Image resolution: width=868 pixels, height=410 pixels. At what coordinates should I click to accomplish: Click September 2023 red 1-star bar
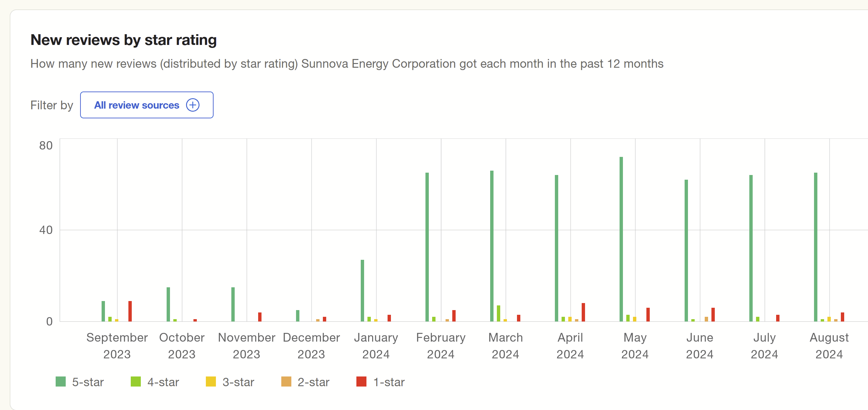pyautogui.click(x=130, y=311)
